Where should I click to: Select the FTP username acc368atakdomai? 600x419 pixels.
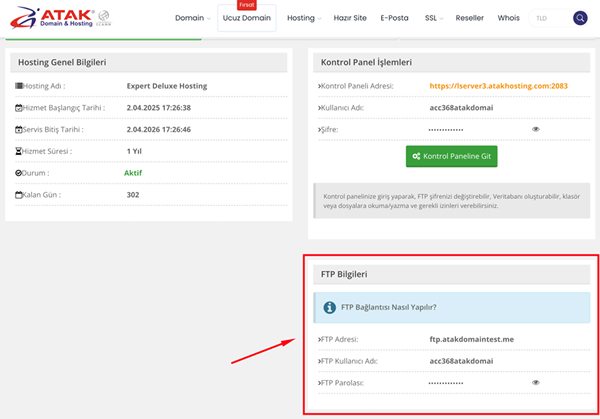pyautogui.click(x=461, y=361)
